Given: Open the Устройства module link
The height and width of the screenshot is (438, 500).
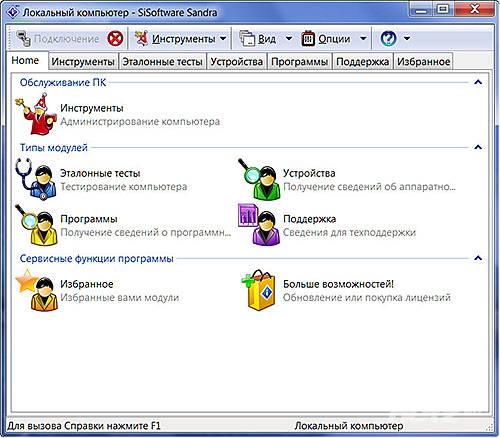Looking at the screenshot, I should tap(309, 173).
